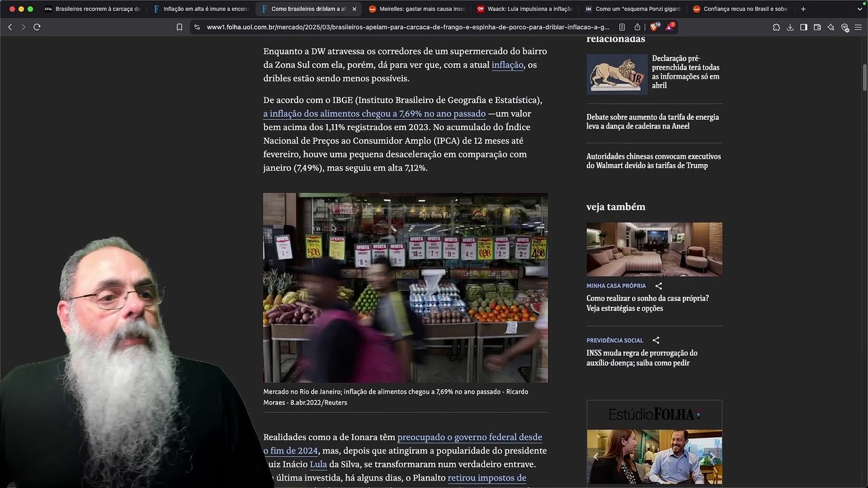Open the browser main menu
Viewport: 868px width, 488px height.
(x=858, y=27)
